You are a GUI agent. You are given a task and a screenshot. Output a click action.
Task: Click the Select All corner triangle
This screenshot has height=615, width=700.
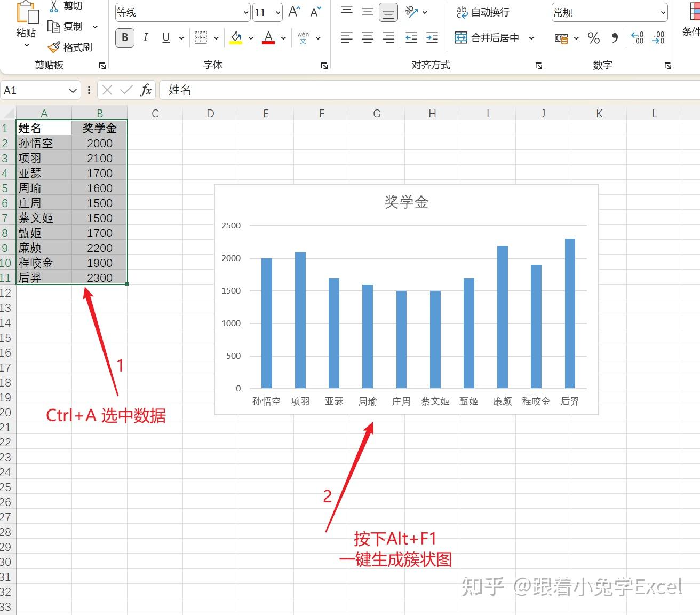(8, 113)
